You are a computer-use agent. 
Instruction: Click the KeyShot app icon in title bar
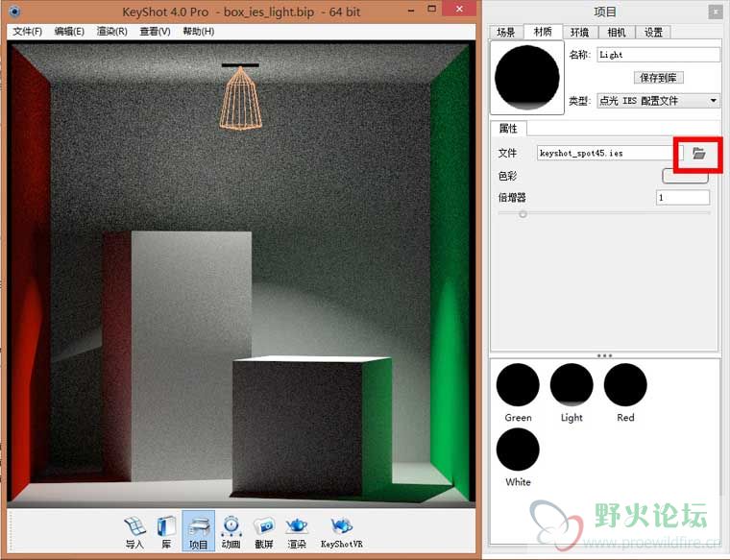tap(15, 12)
